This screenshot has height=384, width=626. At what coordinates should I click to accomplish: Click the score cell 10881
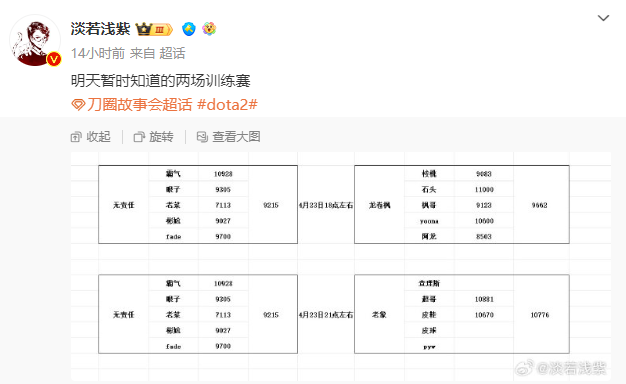tap(484, 299)
